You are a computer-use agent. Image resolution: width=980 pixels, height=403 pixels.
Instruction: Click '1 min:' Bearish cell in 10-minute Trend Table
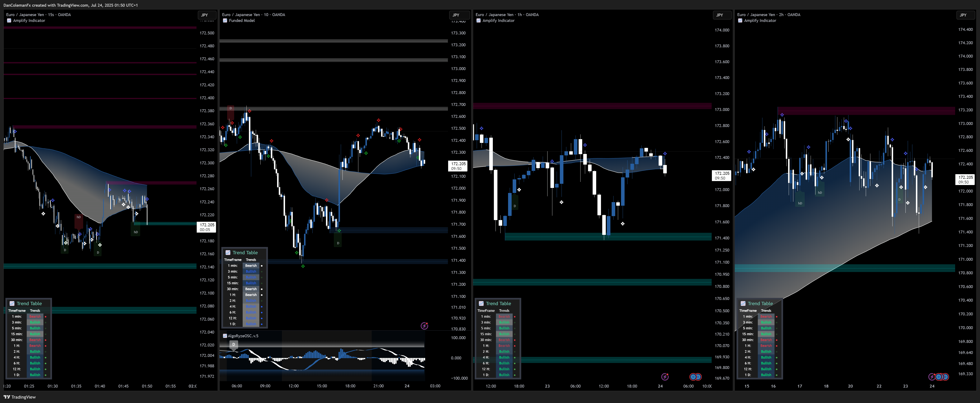coord(251,266)
